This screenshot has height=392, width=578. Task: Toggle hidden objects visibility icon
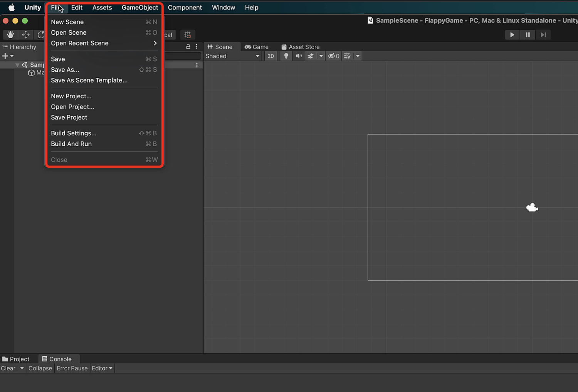click(333, 56)
